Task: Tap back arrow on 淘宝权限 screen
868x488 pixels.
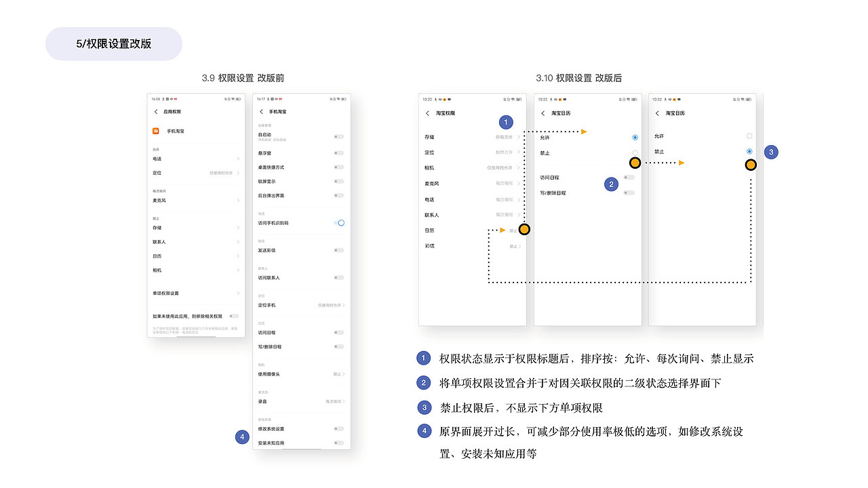Action: (x=427, y=113)
